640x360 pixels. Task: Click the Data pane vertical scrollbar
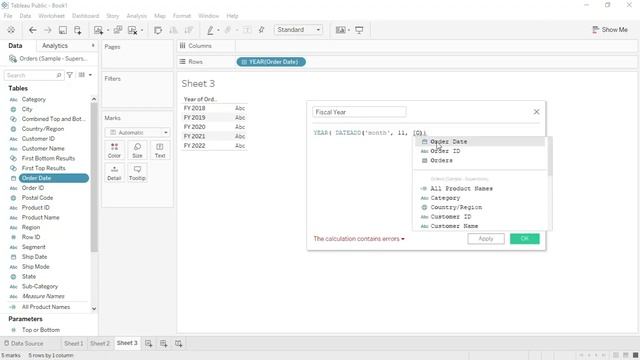[94, 176]
